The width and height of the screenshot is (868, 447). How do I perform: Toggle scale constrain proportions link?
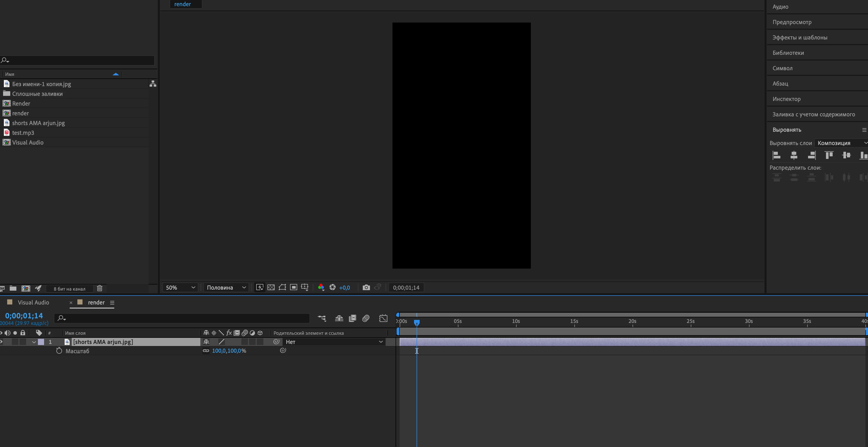[x=205, y=351]
